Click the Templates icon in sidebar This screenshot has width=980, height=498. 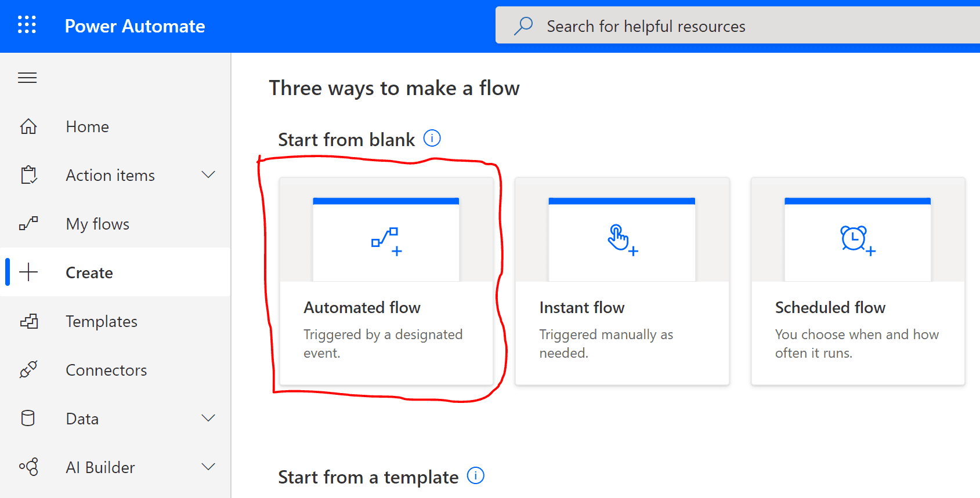(29, 321)
